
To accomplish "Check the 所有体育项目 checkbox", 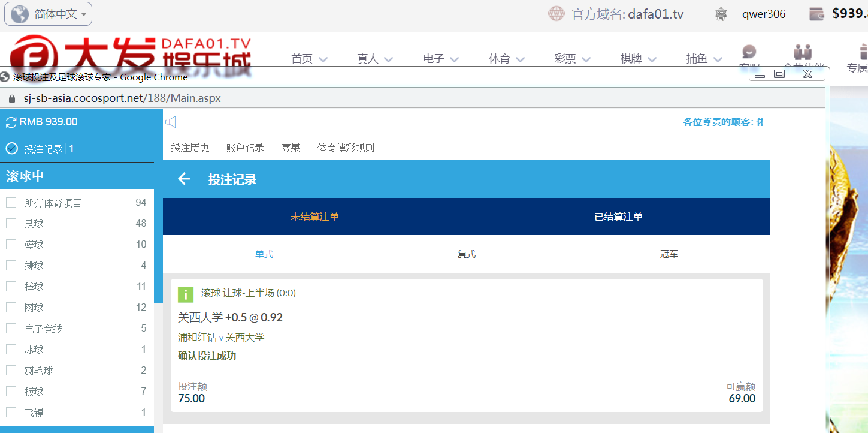I will pyautogui.click(x=11, y=203).
